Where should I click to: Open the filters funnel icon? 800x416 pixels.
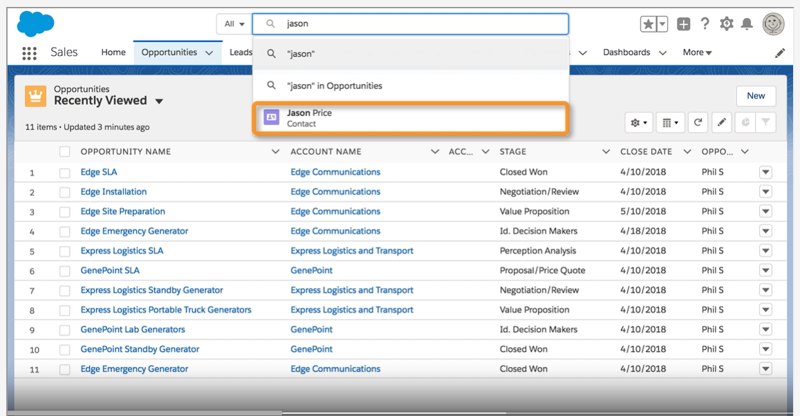click(766, 123)
